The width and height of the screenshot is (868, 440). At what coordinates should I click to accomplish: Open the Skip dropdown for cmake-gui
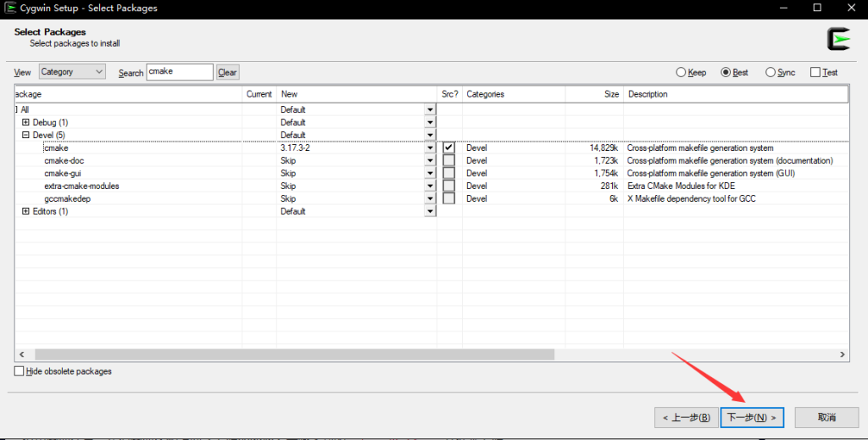tap(430, 173)
